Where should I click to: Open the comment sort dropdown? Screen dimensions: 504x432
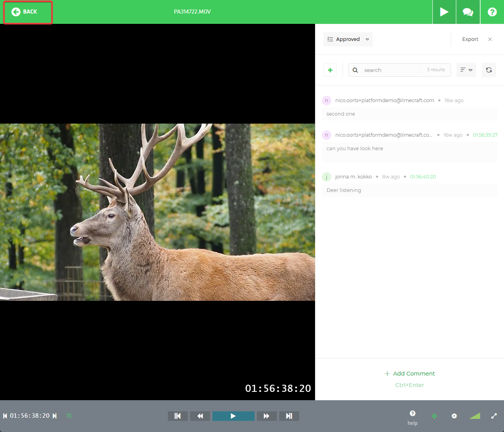pos(466,70)
